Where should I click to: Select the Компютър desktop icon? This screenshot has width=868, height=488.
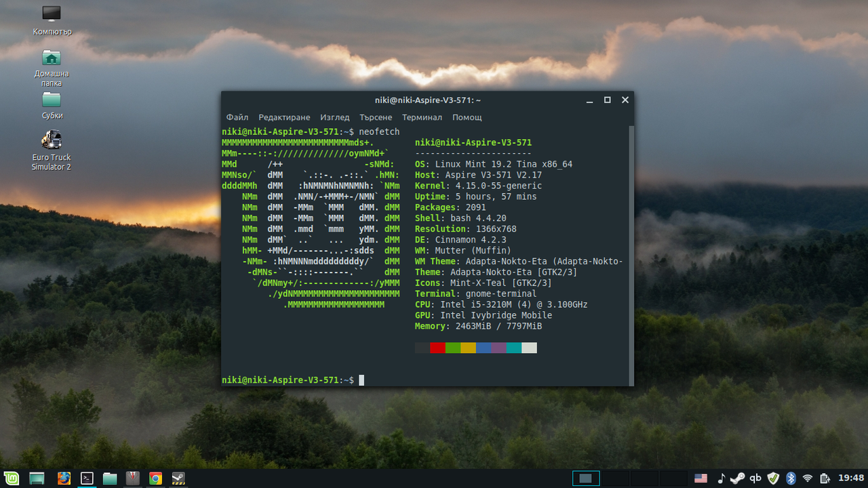click(52, 21)
